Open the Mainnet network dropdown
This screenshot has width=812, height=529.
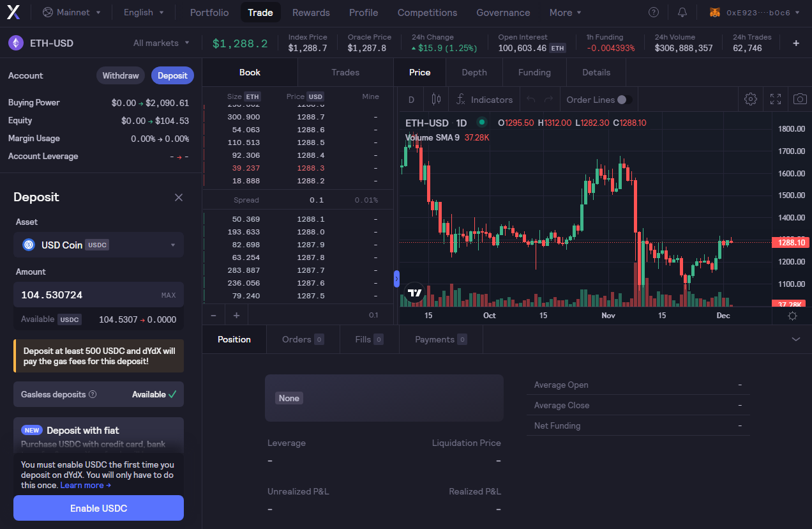[71, 12]
